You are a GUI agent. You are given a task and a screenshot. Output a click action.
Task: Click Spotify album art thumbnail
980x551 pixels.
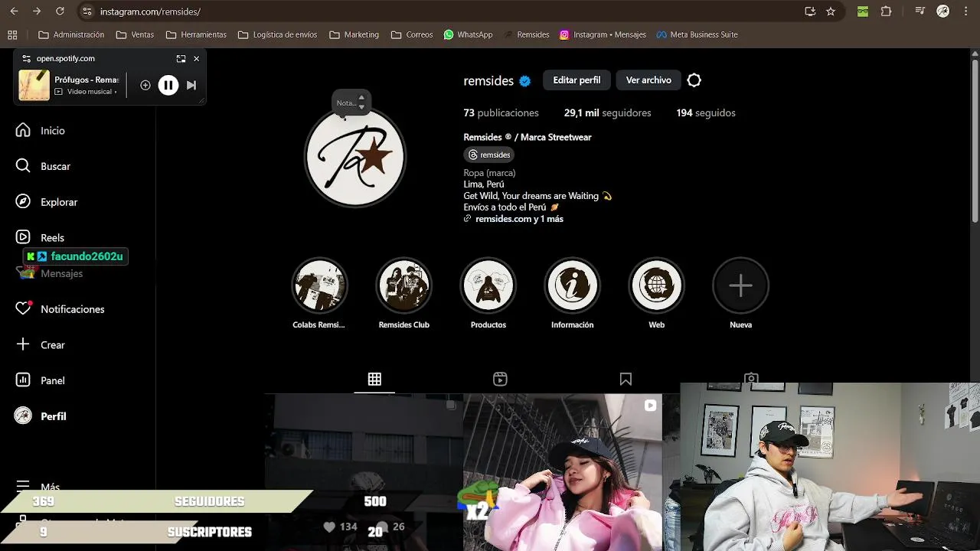34,85
